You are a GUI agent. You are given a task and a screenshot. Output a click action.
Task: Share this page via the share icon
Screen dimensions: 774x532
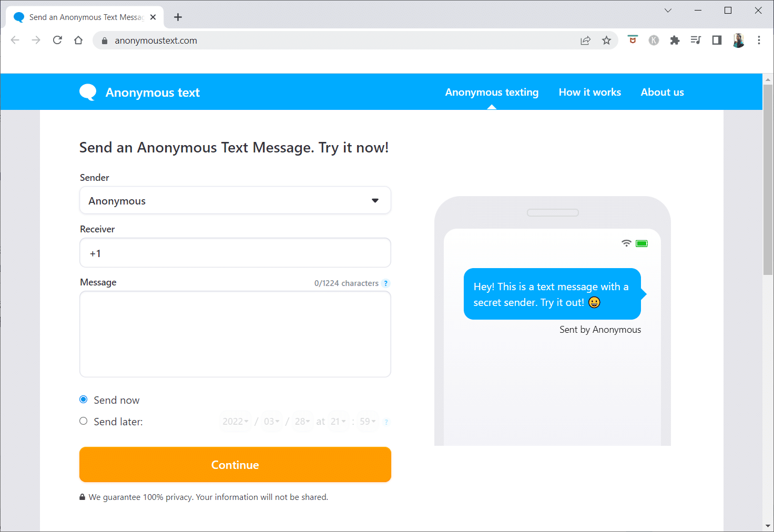tap(585, 40)
